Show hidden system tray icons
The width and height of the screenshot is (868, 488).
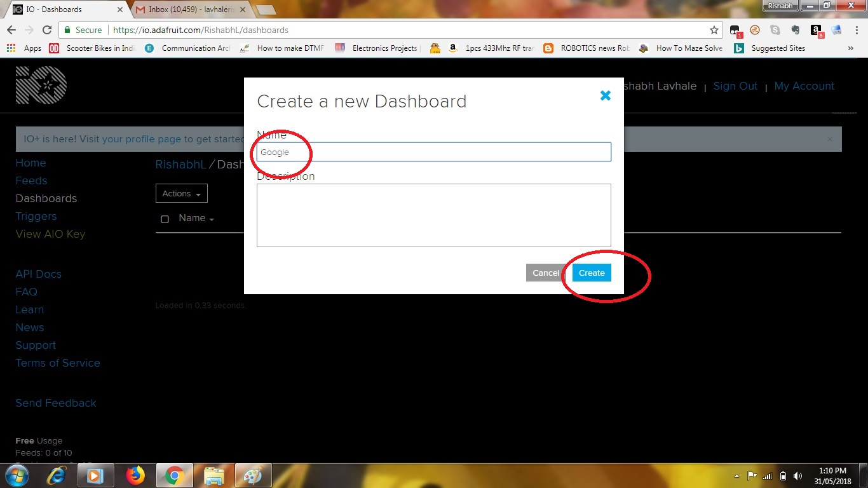736,476
